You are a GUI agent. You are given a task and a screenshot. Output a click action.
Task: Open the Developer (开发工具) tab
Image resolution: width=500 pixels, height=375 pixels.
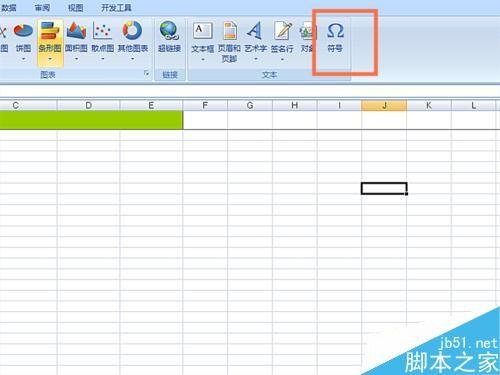[x=116, y=7]
